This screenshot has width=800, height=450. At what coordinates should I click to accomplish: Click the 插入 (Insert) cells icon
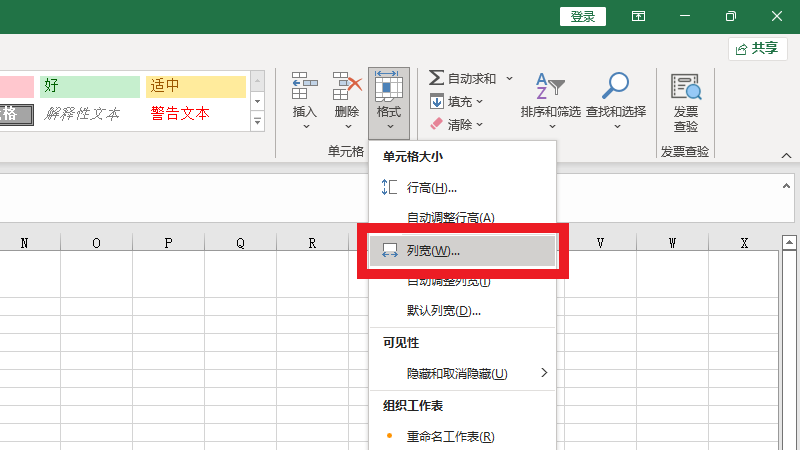pos(304,88)
